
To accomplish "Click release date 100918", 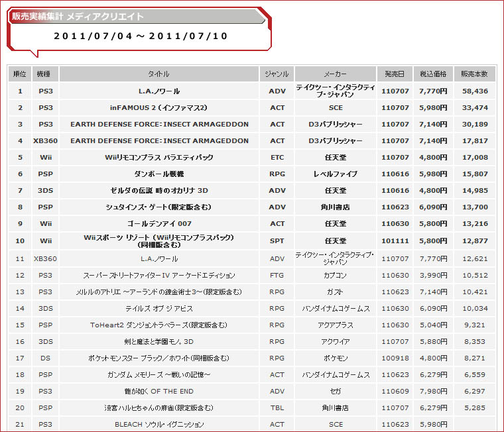I will click(x=395, y=358).
